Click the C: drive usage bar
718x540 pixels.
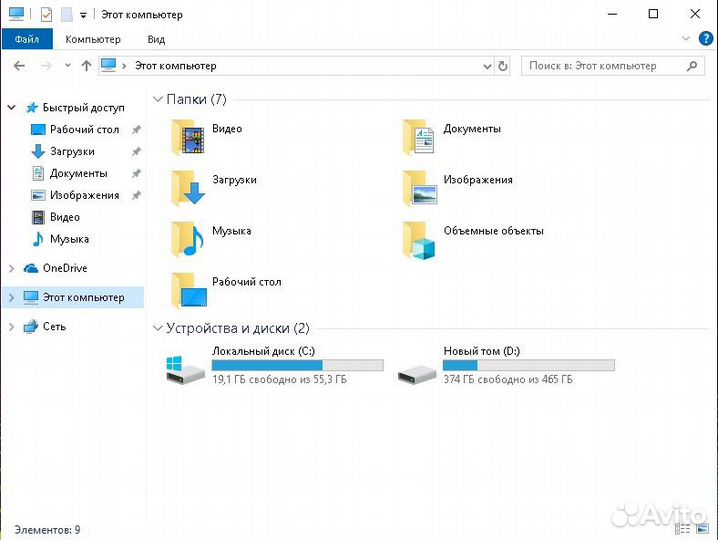point(297,366)
